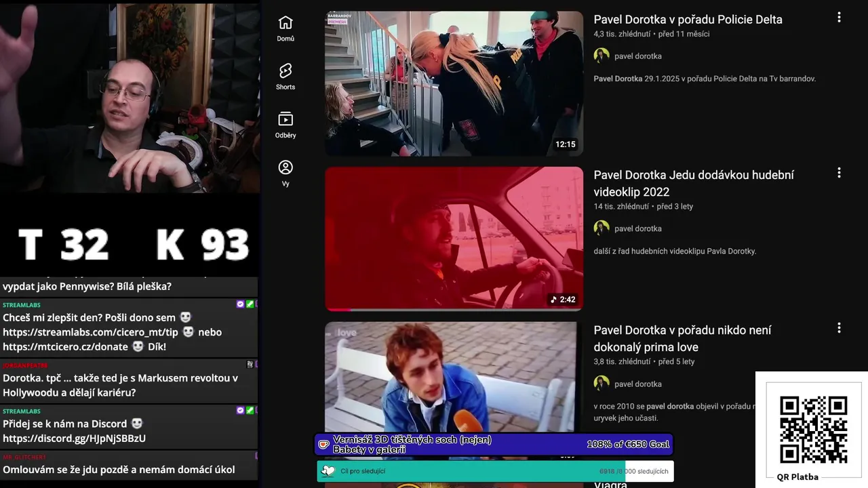This screenshot has width=868, height=488.
Task: Click chat message about Markusem revoltou v Hollywoodu
Action: [120, 385]
